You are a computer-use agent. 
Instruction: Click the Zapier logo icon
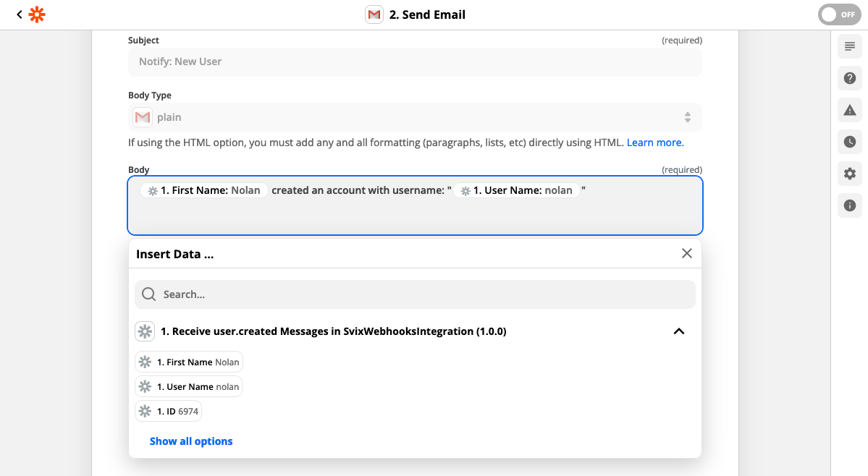point(37,14)
